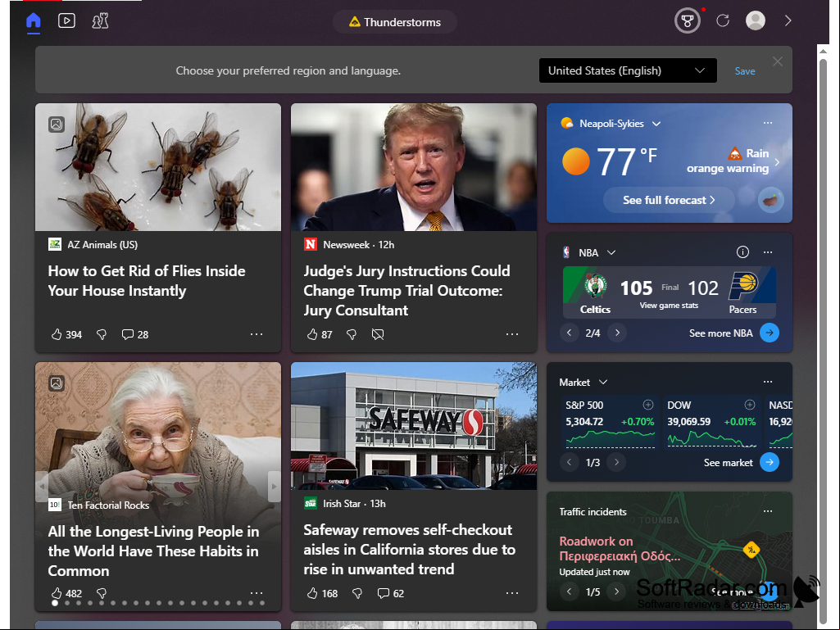Viewport: 840px width, 630px height.
Task: Go to next NBA game score
Action: pos(617,333)
